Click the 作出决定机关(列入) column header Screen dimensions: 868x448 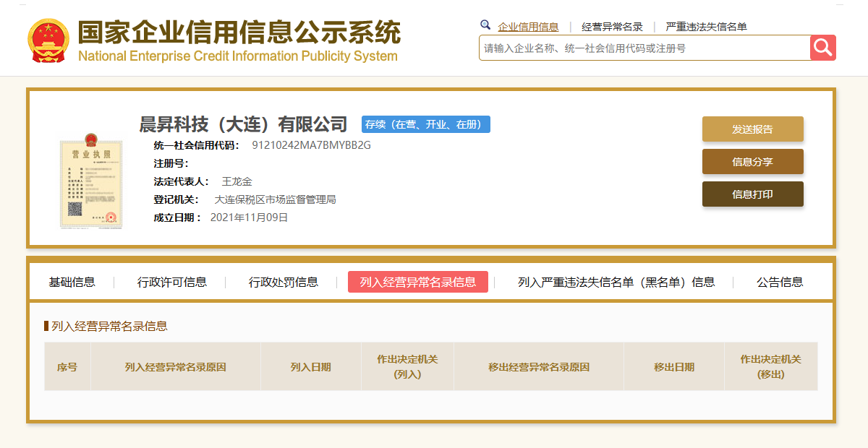pos(407,367)
